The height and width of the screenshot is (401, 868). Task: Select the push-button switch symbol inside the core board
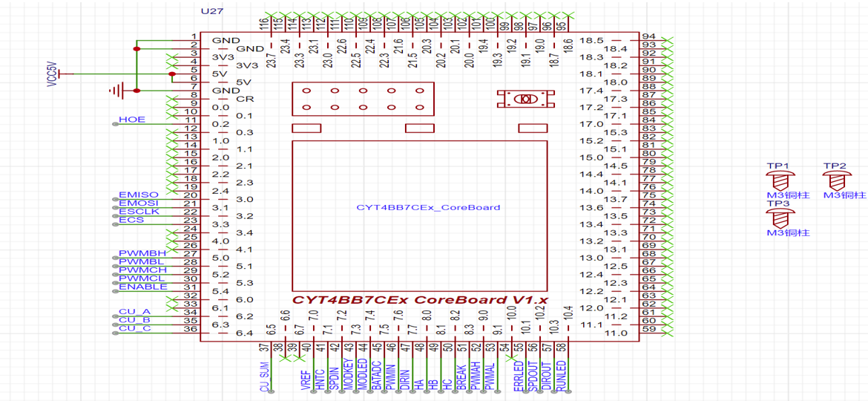(x=527, y=100)
